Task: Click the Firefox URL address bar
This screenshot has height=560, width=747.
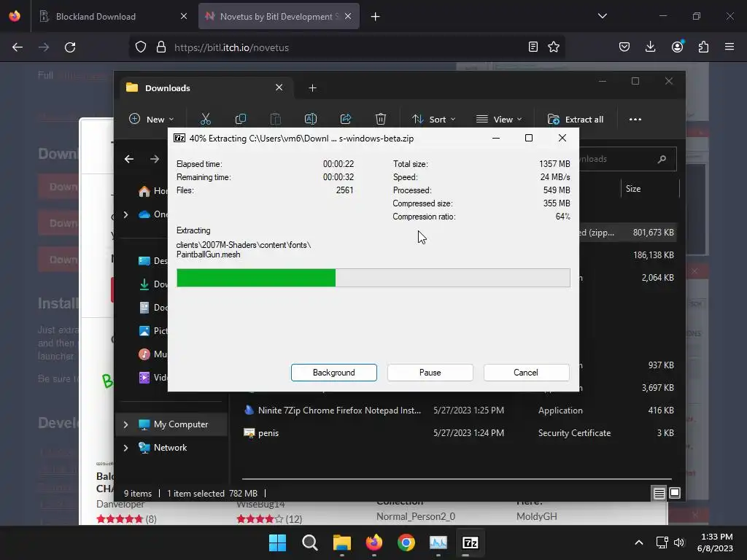Action: 348,47
